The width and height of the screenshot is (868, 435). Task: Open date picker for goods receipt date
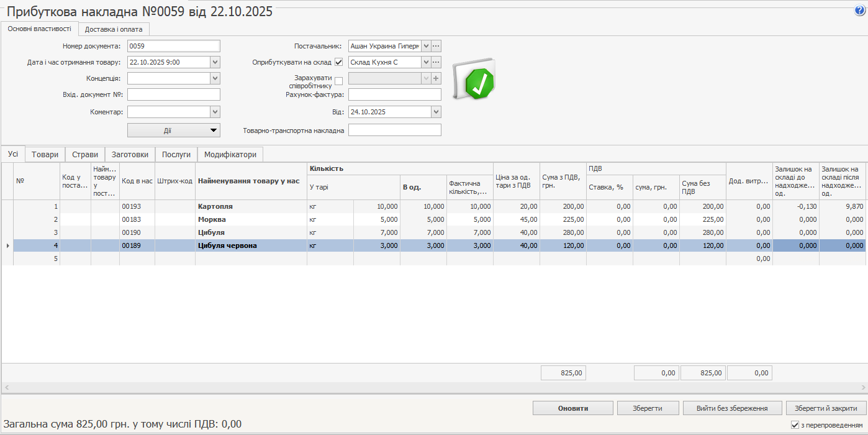(215, 62)
